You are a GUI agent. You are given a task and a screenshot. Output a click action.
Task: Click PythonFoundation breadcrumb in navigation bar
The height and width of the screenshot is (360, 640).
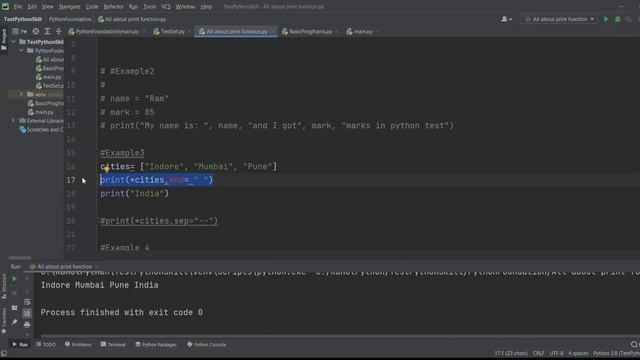(x=70, y=19)
